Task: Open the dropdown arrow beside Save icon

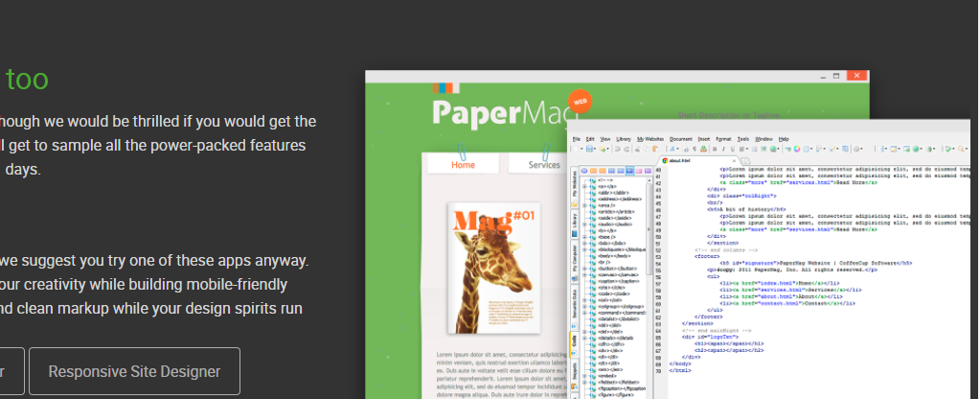Action: tap(595, 149)
